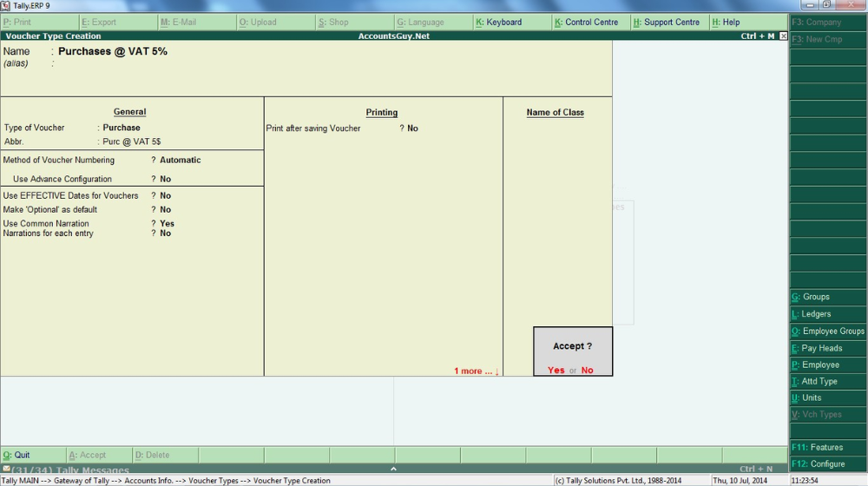The image size is (868, 486).
Task: Toggle Use Advance Configuration value
Action: pos(165,179)
